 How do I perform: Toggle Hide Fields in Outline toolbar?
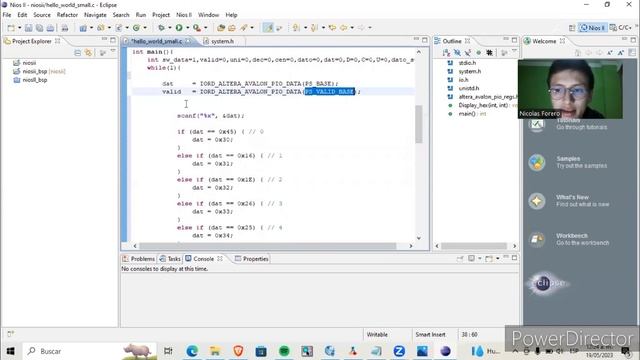[457, 53]
